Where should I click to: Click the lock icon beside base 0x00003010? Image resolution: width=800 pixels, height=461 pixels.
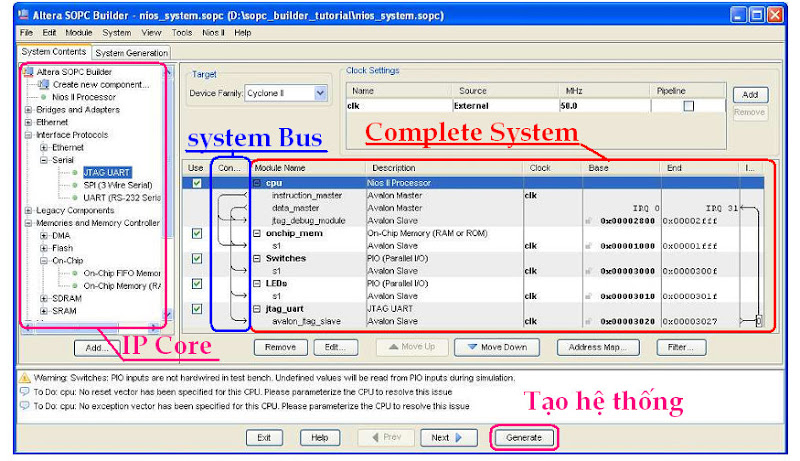tap(589, 296)
